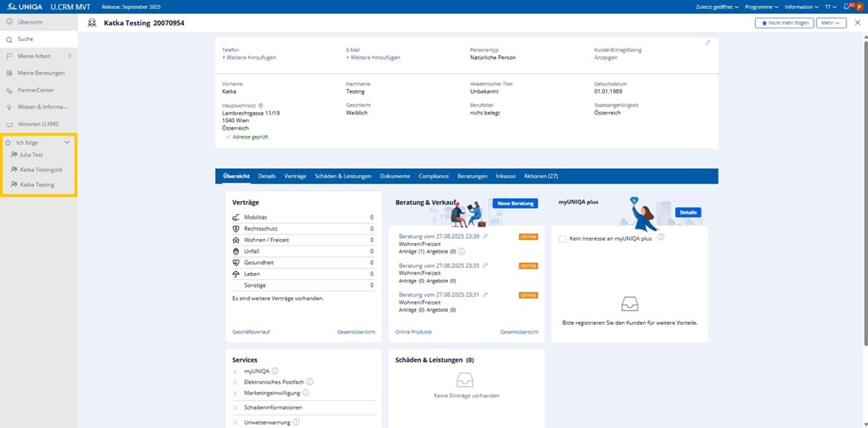868x428 pixels.
Task: Click the UNIQA logo in the header
Action: 25,6
